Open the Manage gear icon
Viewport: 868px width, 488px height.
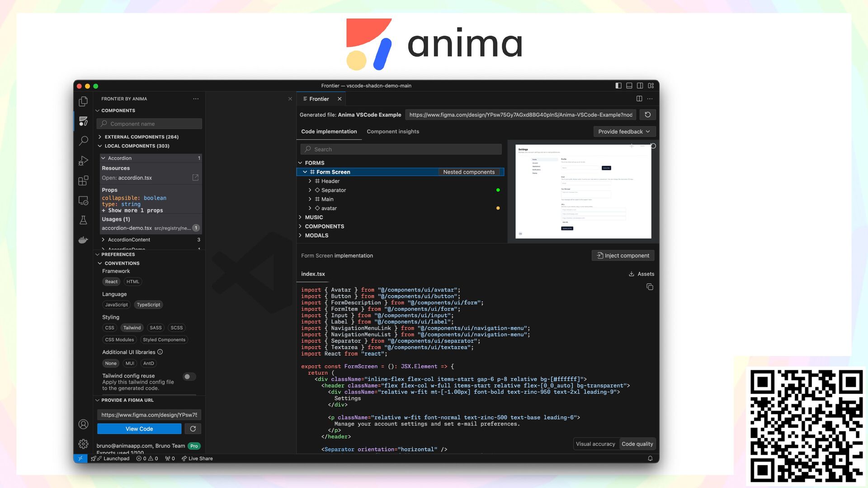click(x=83, y=444)
